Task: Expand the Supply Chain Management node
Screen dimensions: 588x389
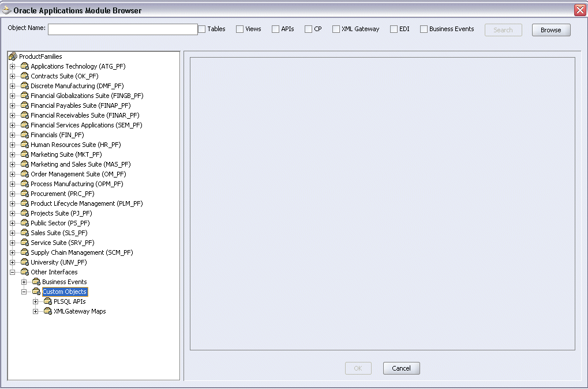Action: [x=12, y=253]
